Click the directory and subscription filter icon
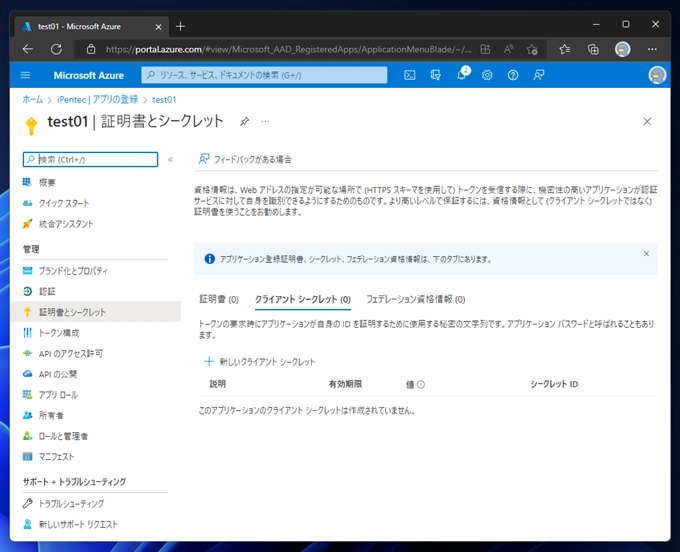This screenshot has height=552, width=680. pos(436,75)
